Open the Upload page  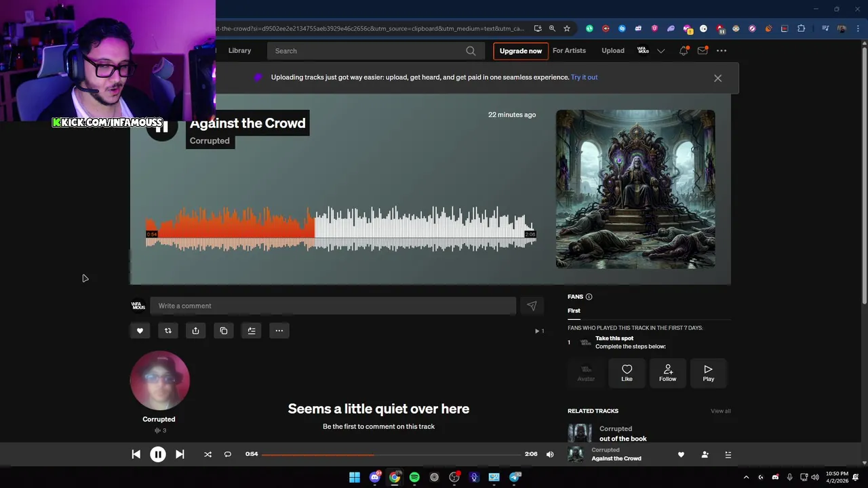point(613,51)
